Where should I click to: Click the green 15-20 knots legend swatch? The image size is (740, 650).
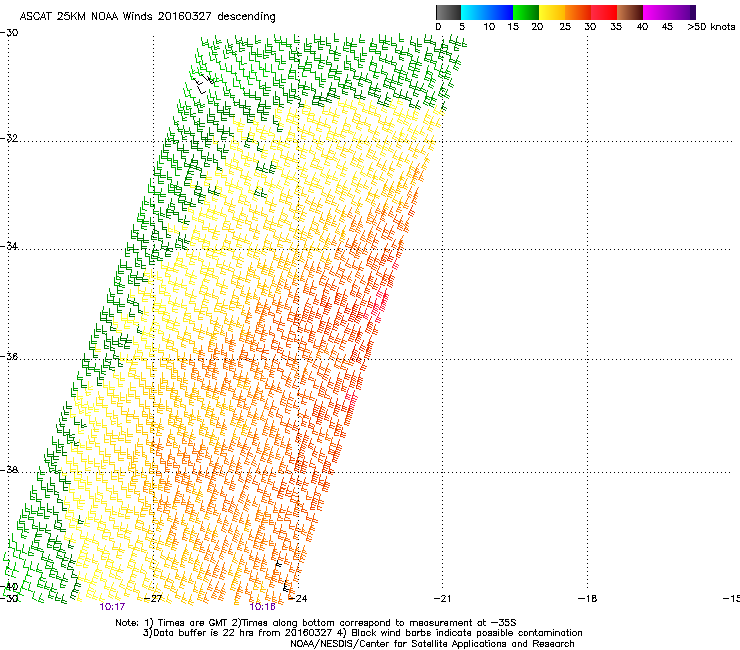point(526,12)
